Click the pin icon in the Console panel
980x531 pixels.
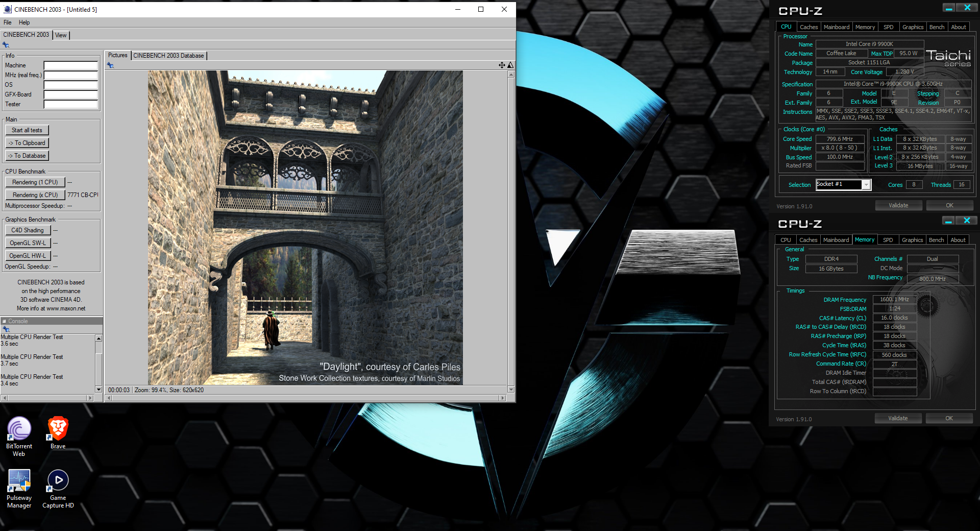click(6, 329)
